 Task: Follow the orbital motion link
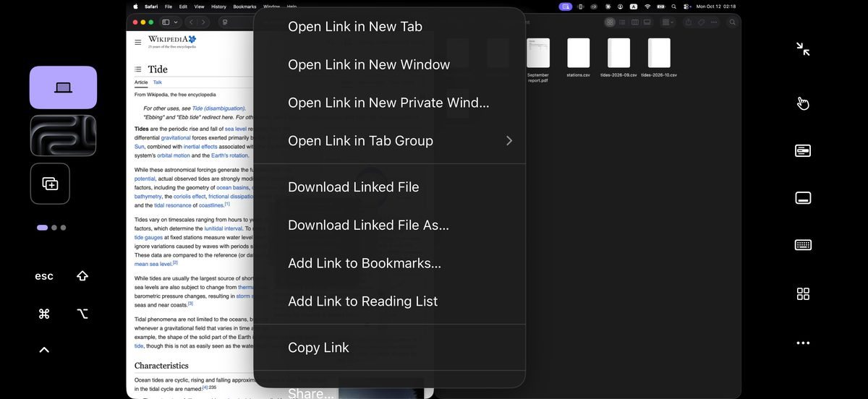(173, 155)
